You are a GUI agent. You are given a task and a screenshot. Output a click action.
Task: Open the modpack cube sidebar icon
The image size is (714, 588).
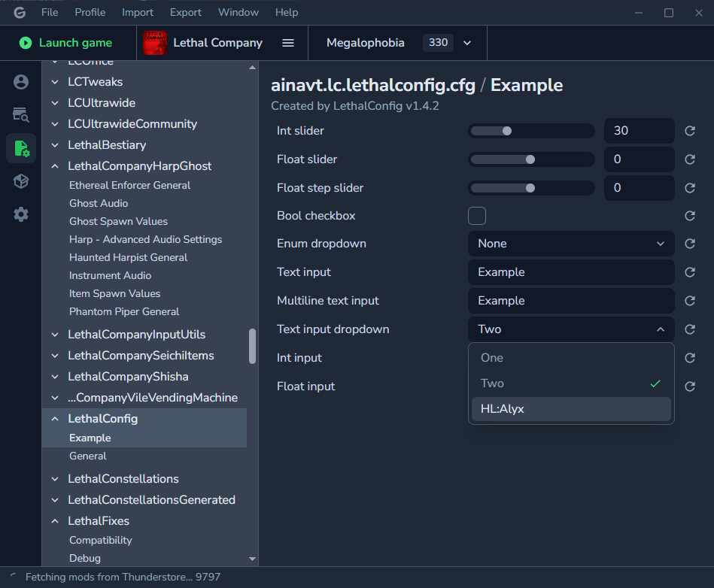[x=21, y=181]
